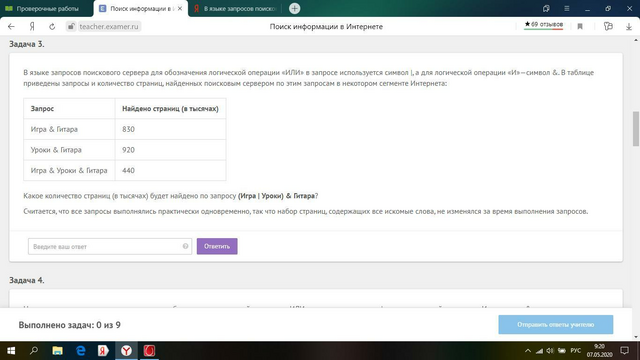Click the page vertical scrollbar thumb
Image resolution: width=640 pixels, height=360 pixels.
(636, 128)
